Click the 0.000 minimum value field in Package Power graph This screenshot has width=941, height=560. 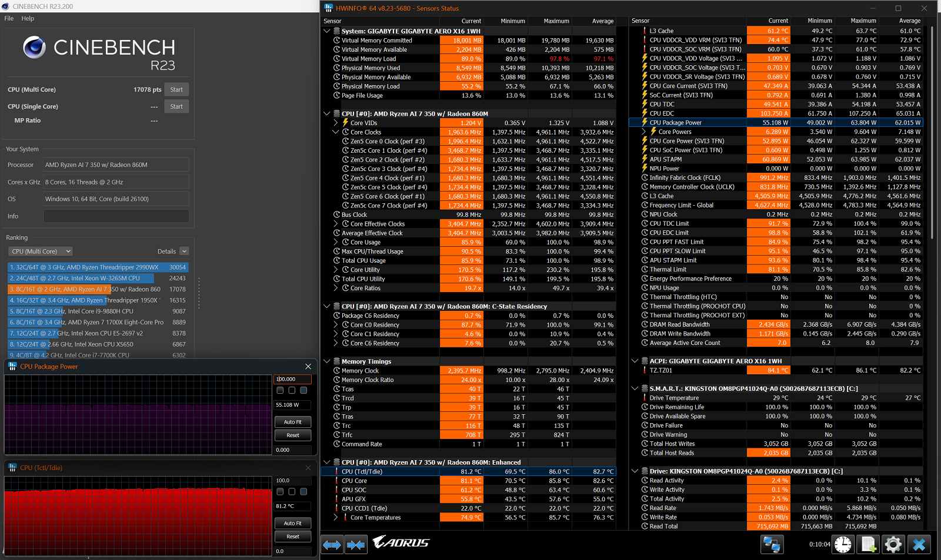(x=293, y=450)
